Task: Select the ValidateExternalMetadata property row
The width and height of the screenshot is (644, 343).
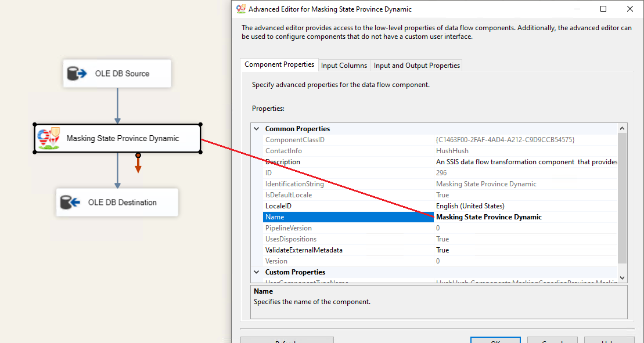Action: pos(304,250)
